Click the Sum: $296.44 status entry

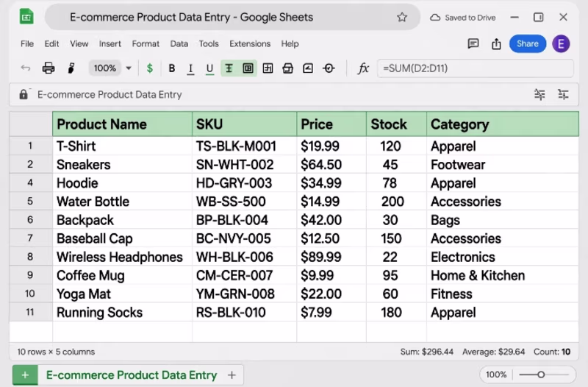tap(427, 352)
